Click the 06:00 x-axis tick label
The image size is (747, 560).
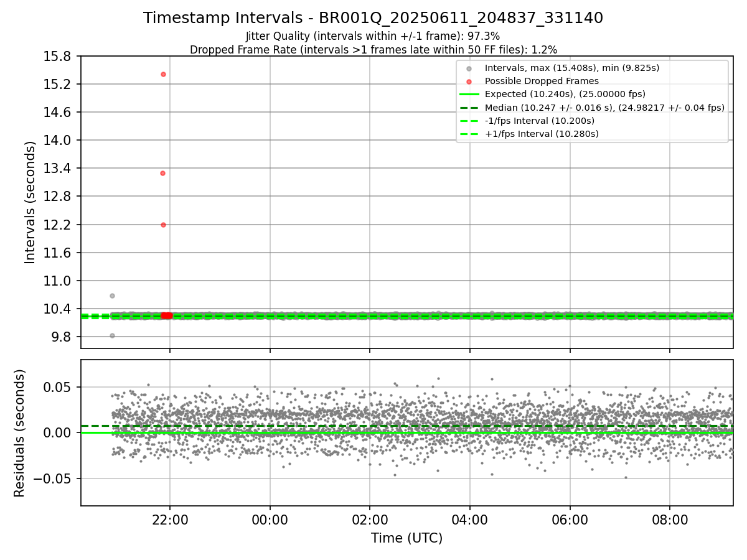[570, 519]
